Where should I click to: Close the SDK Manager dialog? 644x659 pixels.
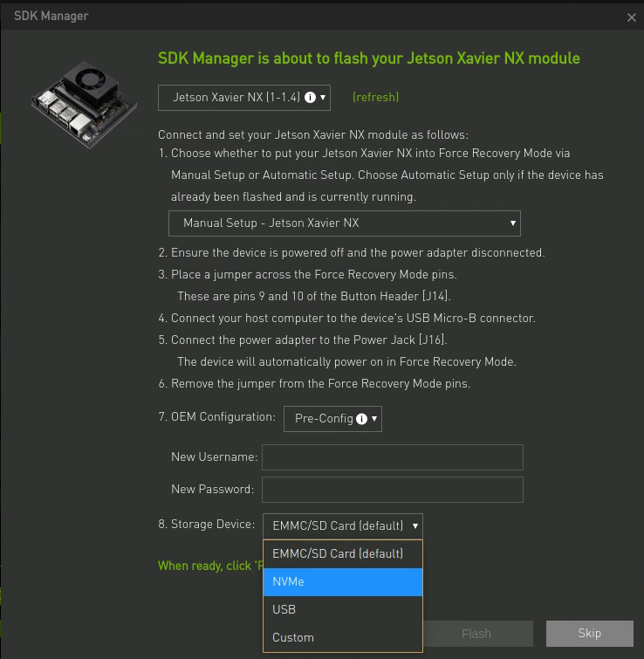(x=632, y=17)
